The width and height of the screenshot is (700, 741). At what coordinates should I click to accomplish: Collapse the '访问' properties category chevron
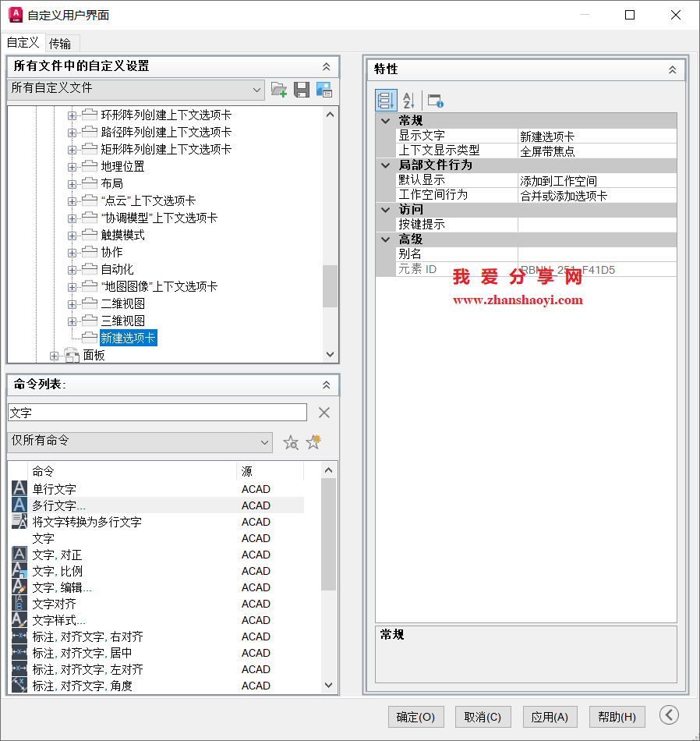[384, 210]
